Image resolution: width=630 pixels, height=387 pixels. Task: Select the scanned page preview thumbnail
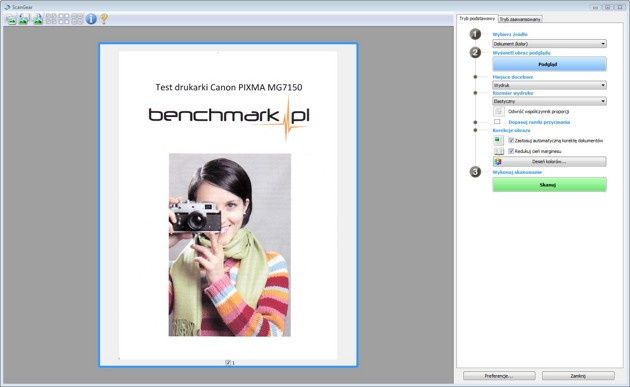point(228,205)
